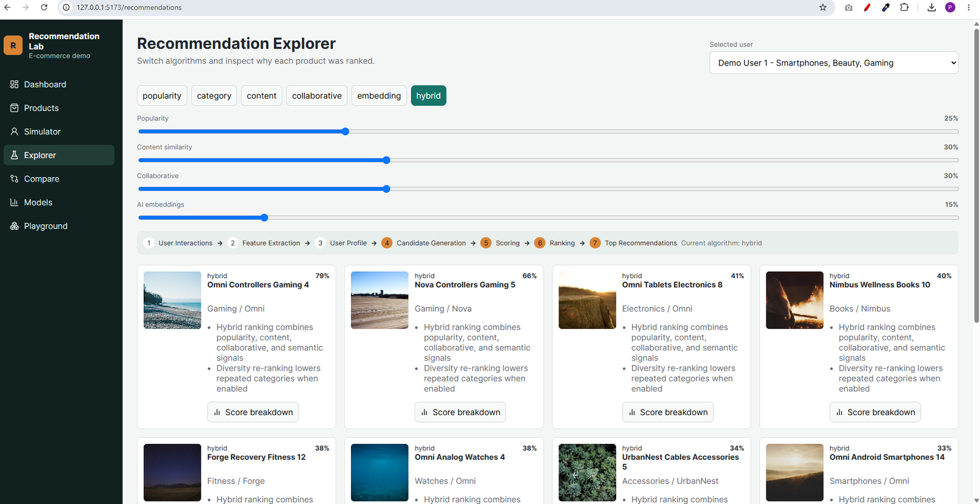Open the Simulator page in sidebar
The width and height of the screenshot is (980, 504).
[x=59, y=132]
